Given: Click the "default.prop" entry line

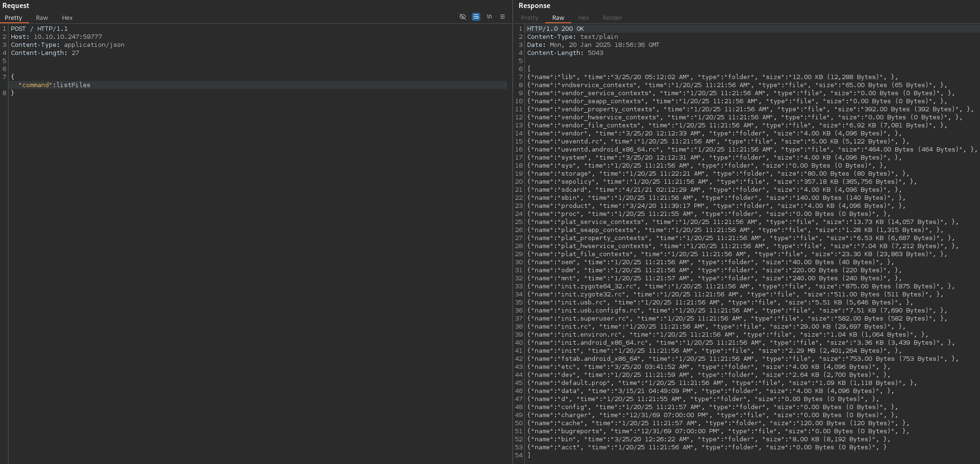Looking at the screenshot, I should pos(722,383).
